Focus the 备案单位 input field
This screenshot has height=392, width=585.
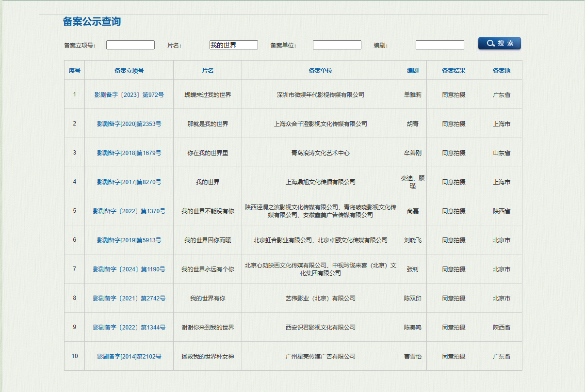pos(337,45)
